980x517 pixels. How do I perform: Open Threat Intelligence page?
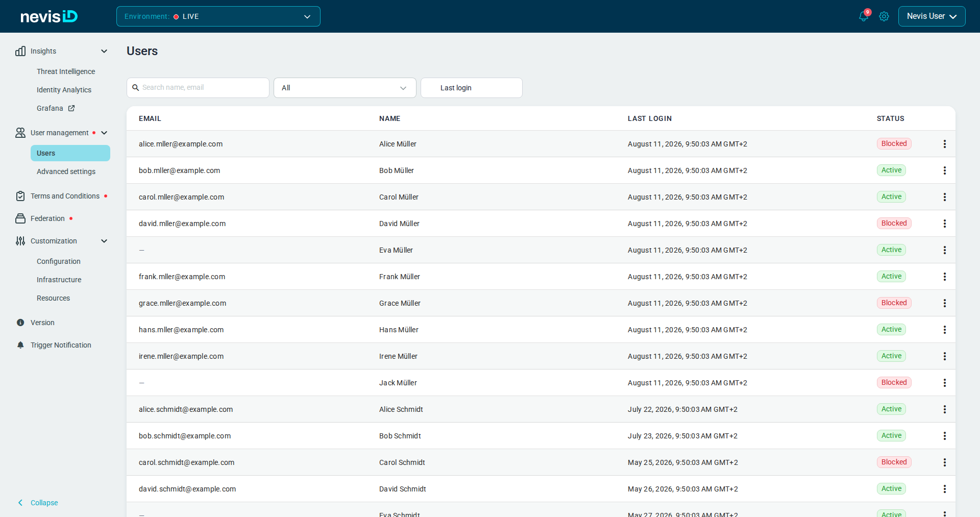tap(66, 71)
